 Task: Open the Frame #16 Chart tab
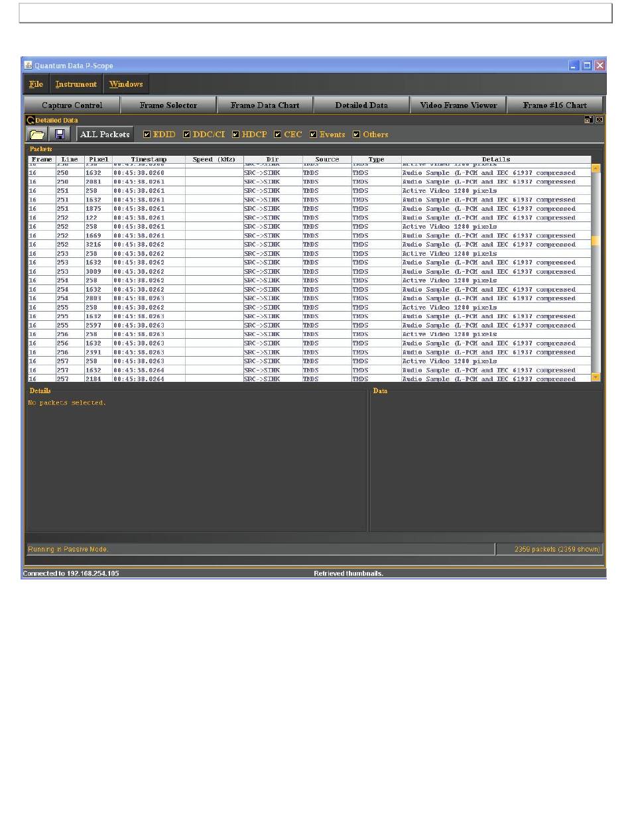(x=555, y=105)
